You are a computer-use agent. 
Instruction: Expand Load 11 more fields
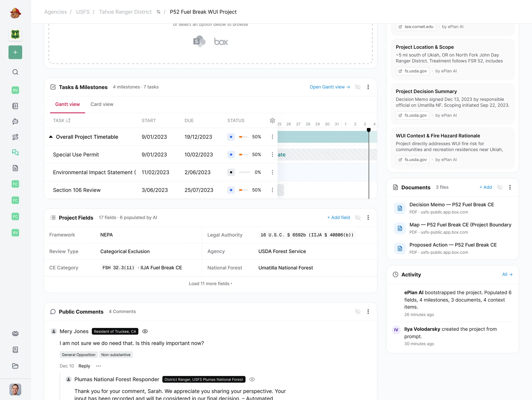210,284
